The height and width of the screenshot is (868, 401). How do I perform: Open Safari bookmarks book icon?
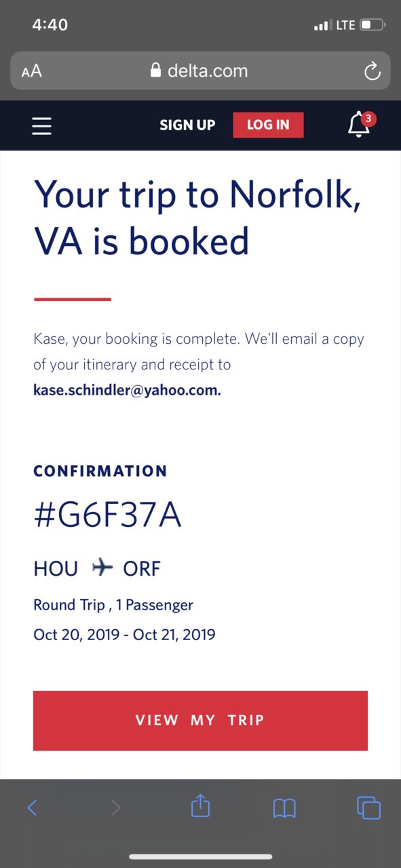(284, 808)
